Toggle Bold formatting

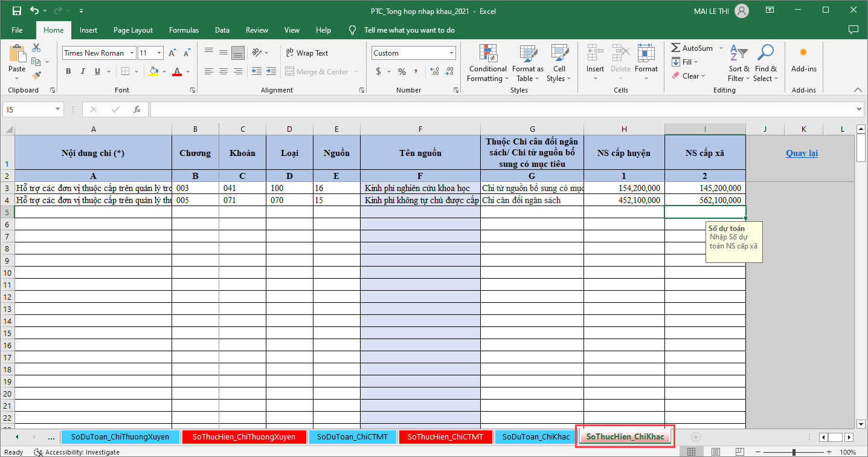pyautogui.click(x=68, y=71)
